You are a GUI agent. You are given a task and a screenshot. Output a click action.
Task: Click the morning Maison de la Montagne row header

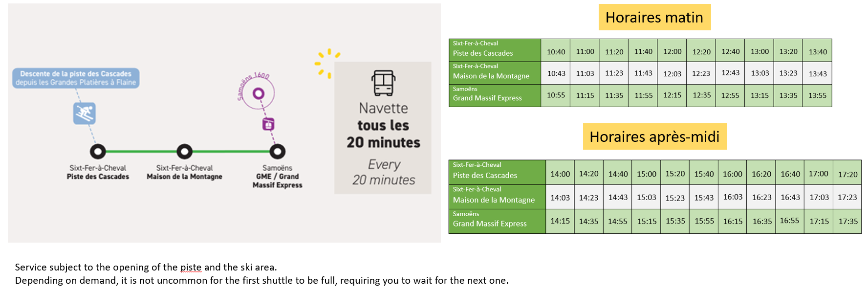[494, 73]
